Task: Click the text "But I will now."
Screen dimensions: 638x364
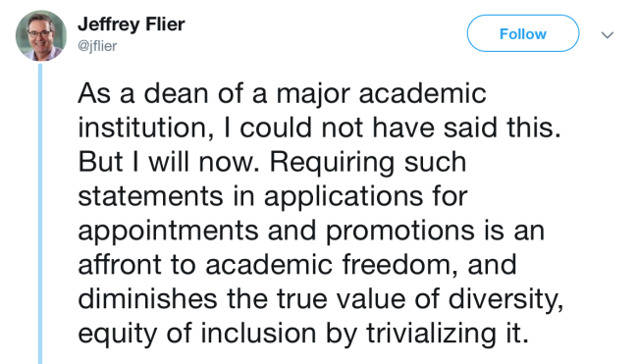Action: point(169,162)
